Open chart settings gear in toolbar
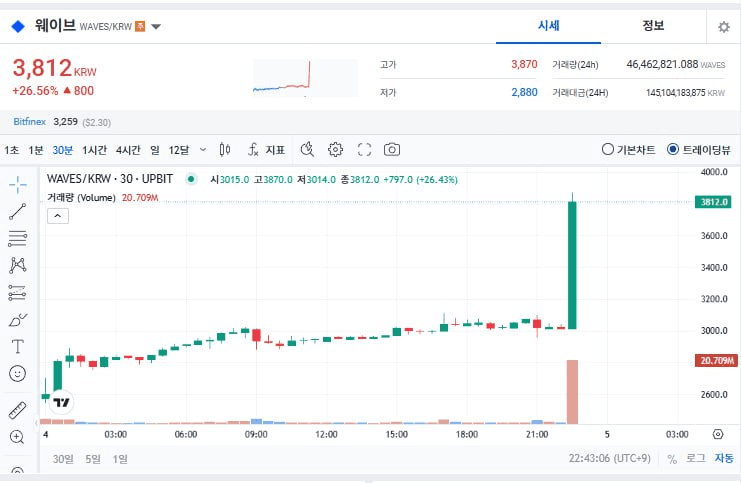741x483 pixels. (x=335, y=149)
